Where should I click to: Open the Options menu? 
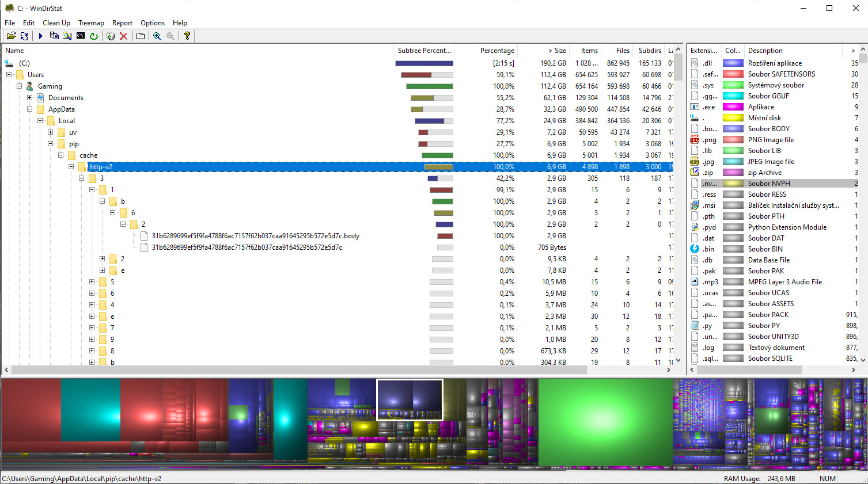[153, 23]
